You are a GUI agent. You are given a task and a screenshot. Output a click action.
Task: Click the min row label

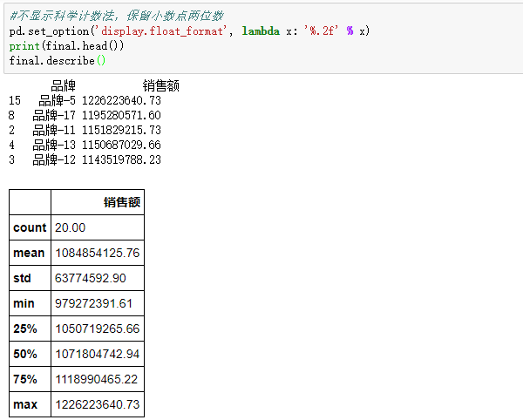pyautogui.click(x=24, y=303)
